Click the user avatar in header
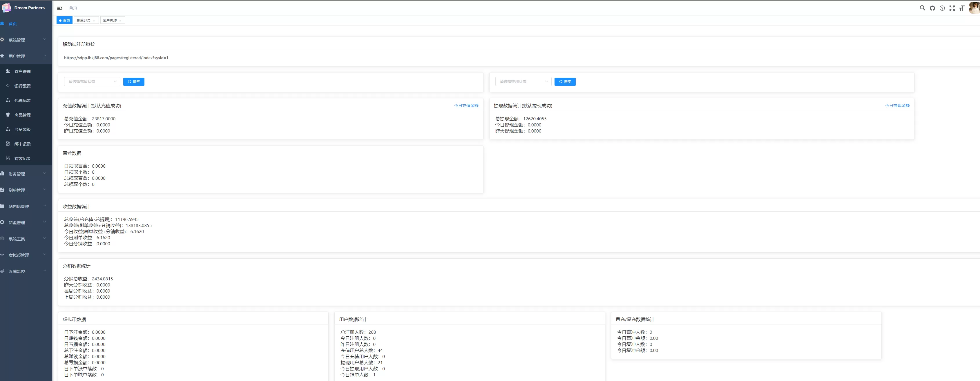Image resolution: width=980 pixels, height=381 pixels. pyautogui.click(x=974, y=8)
